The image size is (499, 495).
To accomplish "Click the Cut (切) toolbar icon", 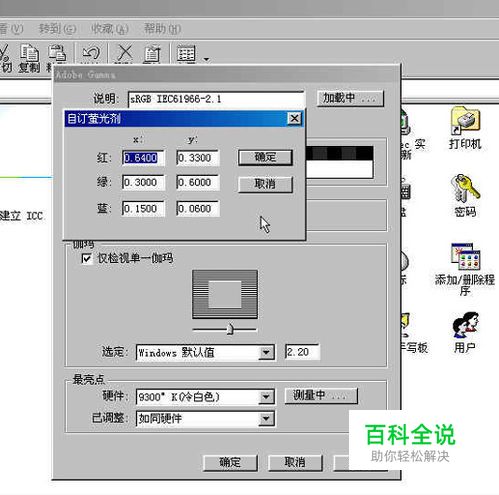I will coord(6,58).
